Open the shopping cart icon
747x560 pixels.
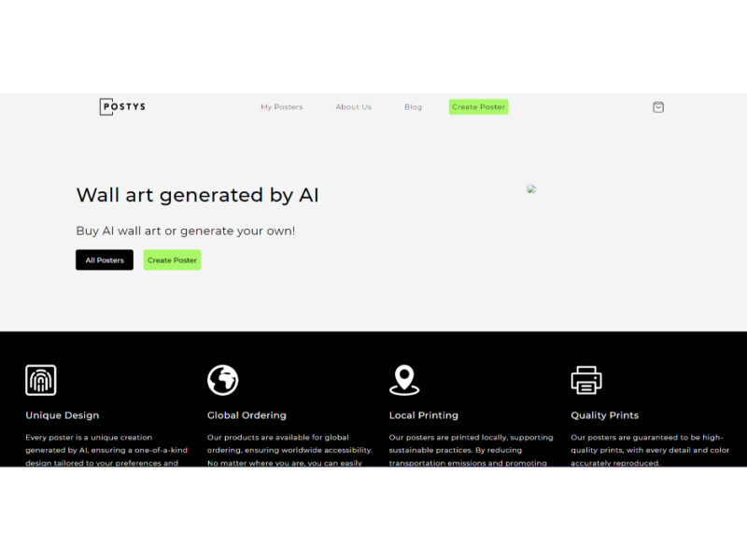pyautogui.click(x=658, y=106)
